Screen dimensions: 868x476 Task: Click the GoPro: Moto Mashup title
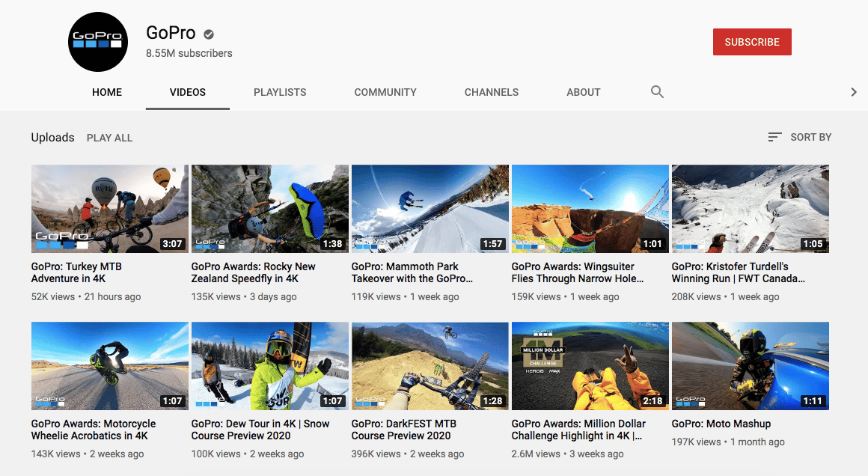(x=721, y=424)
